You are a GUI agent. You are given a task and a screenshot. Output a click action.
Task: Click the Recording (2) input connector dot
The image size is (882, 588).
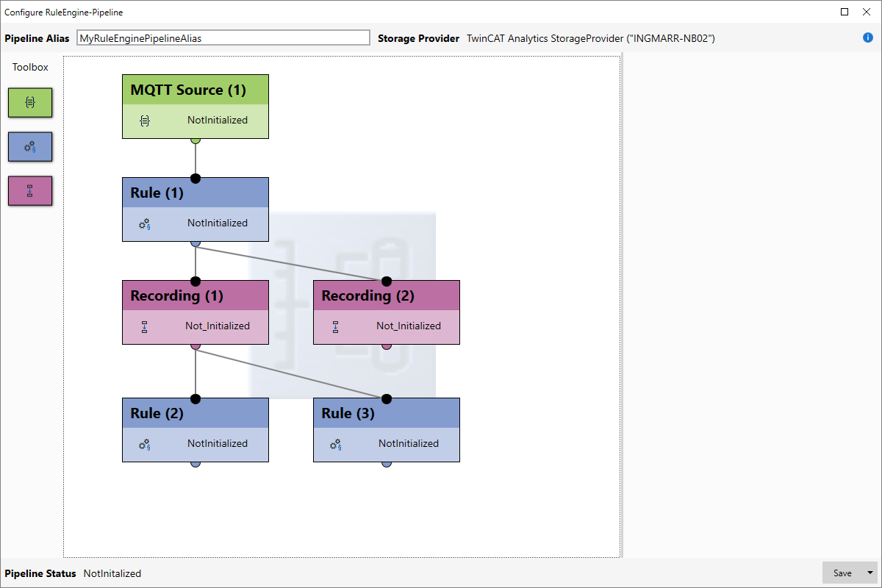pos(387,281)
